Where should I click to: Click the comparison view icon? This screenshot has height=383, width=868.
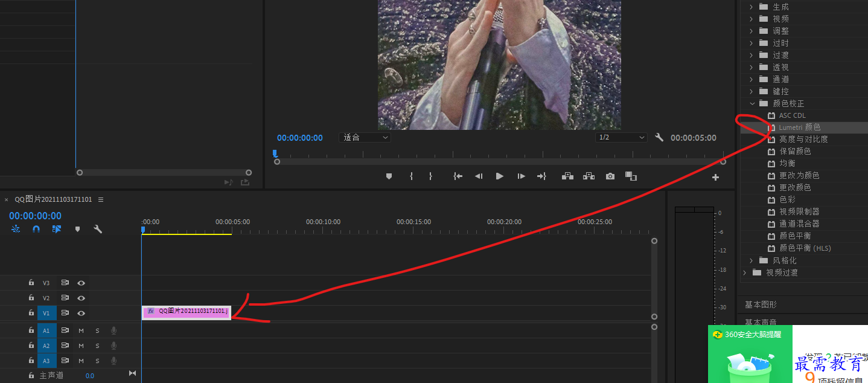[x=631, y=176]
